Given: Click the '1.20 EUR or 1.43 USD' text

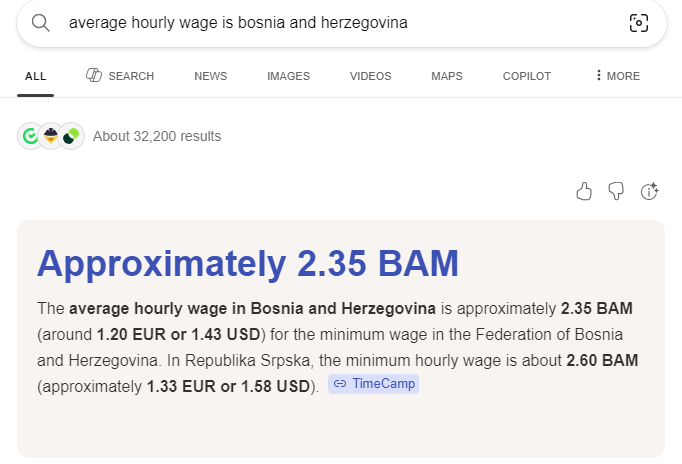Looking at the screenshot, I should (178, 335).
